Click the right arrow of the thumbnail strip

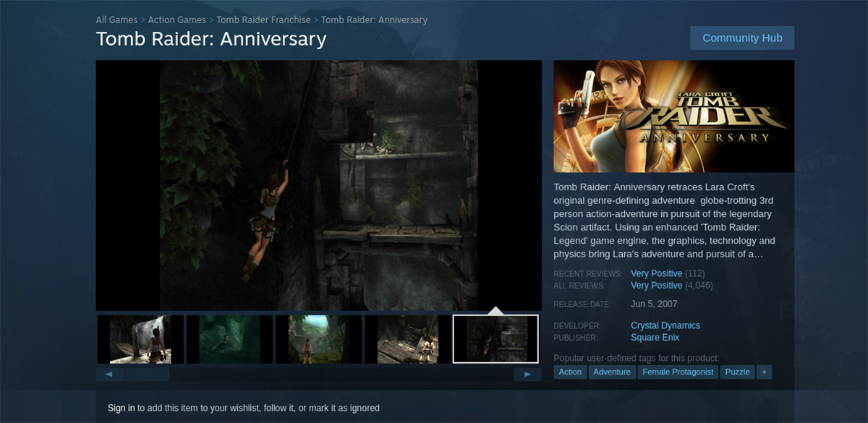527,375
